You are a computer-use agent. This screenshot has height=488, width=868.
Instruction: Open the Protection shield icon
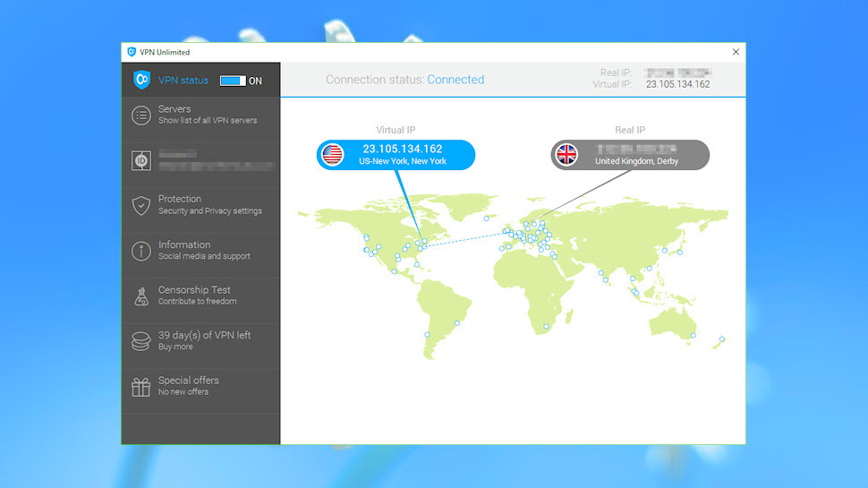pos(141,206)
